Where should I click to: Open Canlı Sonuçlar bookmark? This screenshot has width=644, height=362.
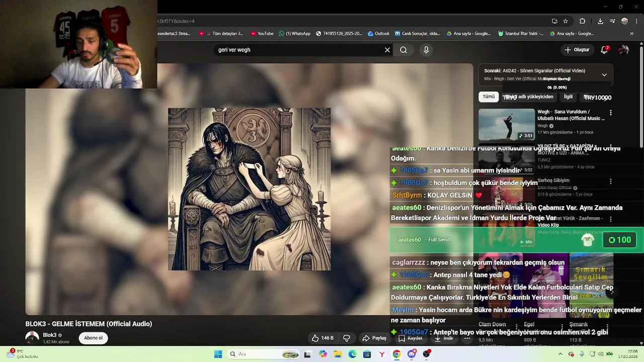click(418, 34)
